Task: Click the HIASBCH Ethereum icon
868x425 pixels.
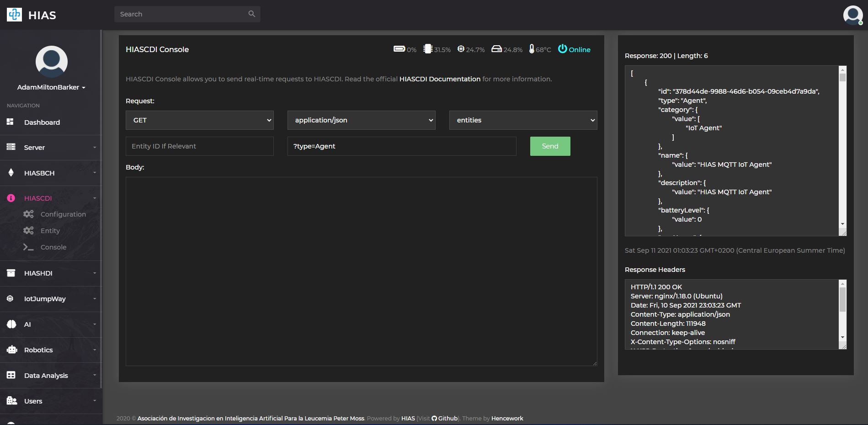Action: tap(11, 173)
